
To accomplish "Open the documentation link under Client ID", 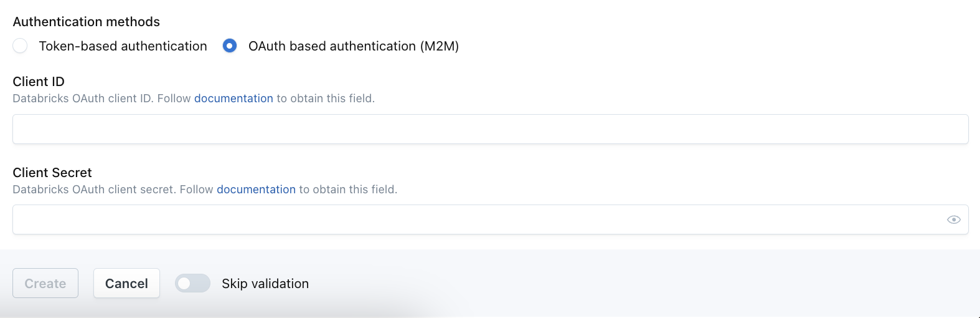I will click(233, 99).
